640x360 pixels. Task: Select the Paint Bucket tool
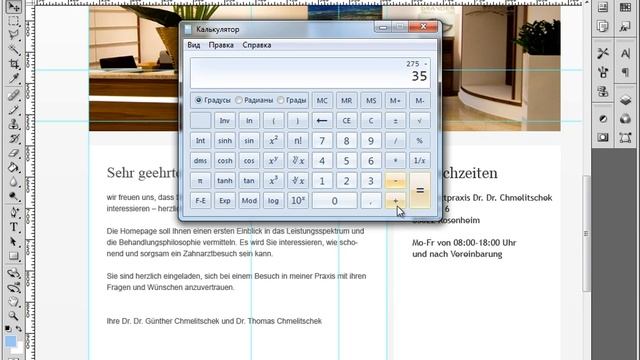[13, 167]
